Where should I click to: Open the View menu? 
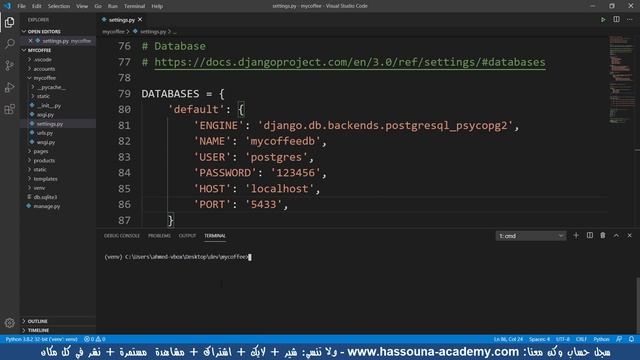coord(82,6)
